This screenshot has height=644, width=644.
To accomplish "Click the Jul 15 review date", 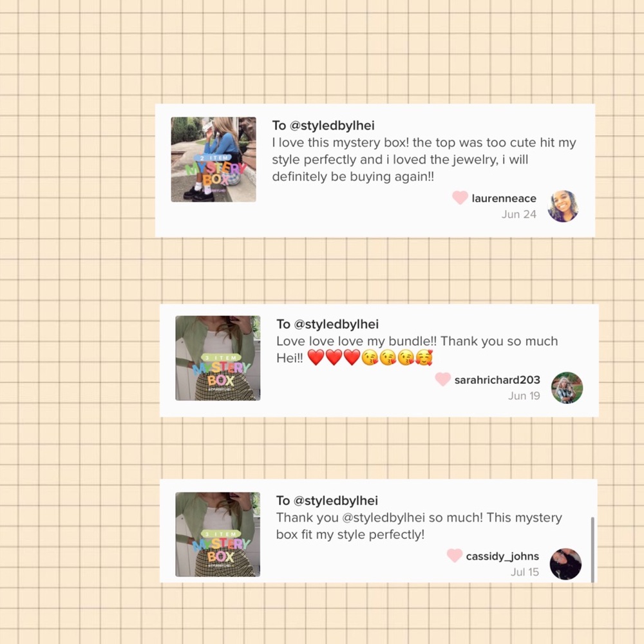I will (x=524, y=572).
